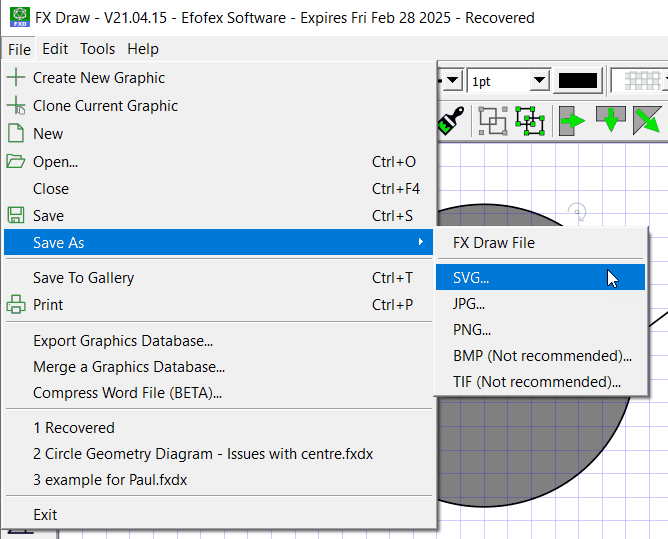Expand the Save As submenu
This screenshot has width=668, height=539.
218,242
